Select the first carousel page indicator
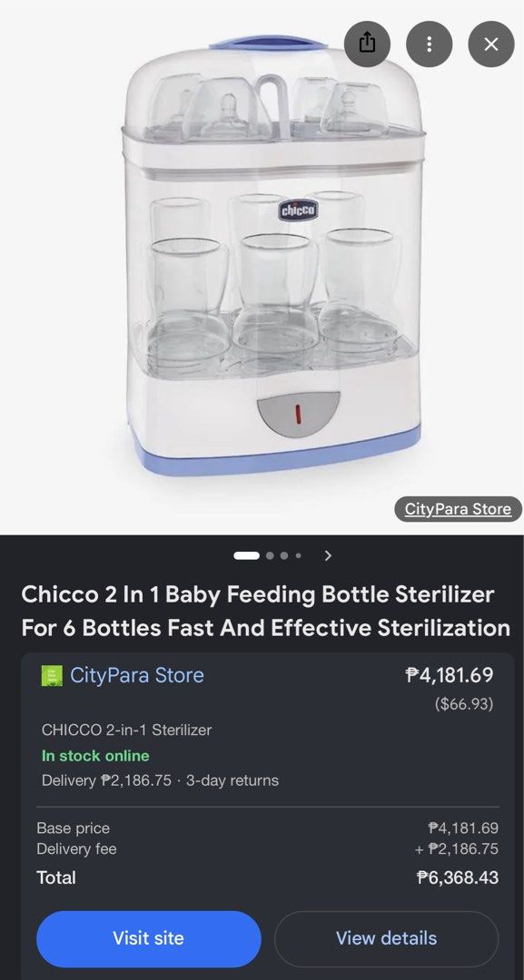 [246, 555]
